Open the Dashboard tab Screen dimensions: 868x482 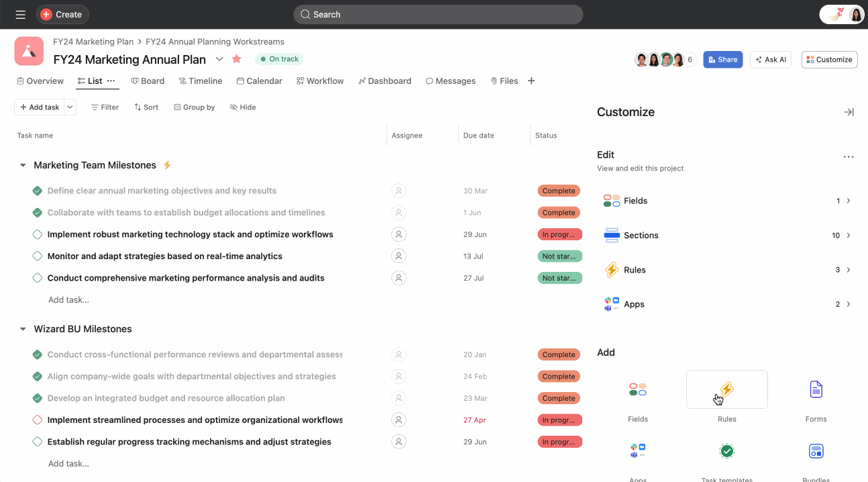point(384,81)
